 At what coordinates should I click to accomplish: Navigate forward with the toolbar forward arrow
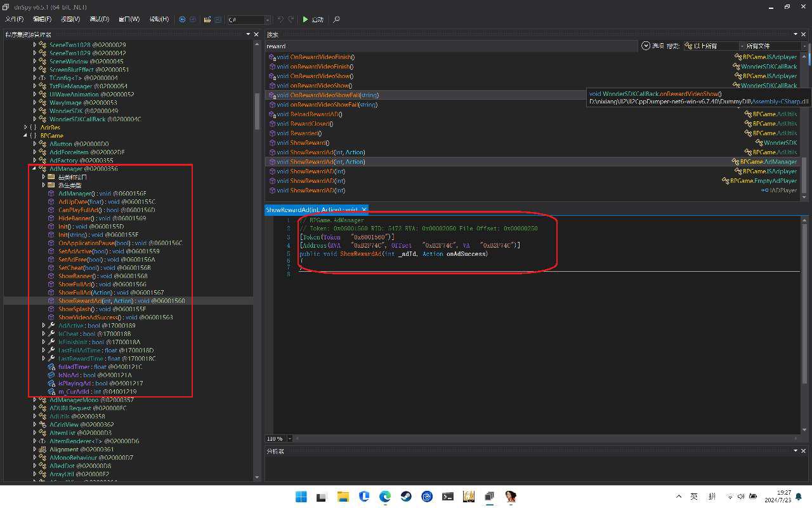click(192, 20)
